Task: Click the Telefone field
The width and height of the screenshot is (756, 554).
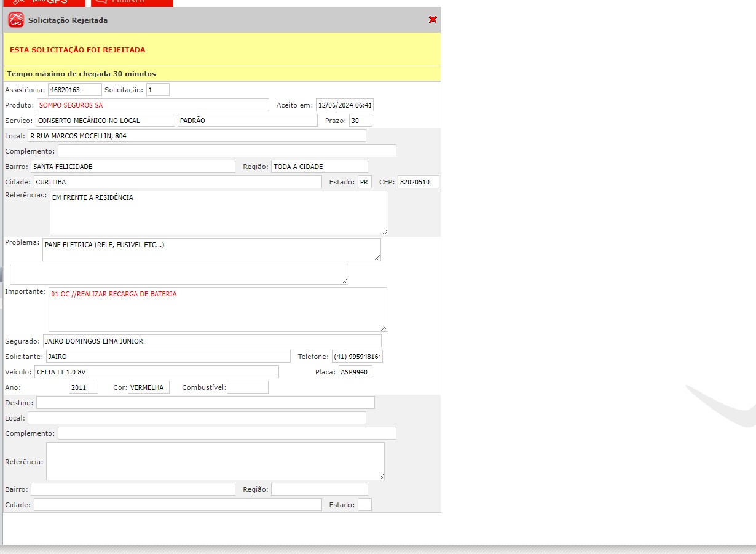Action: pyautogui.click(x=357, y=357)
